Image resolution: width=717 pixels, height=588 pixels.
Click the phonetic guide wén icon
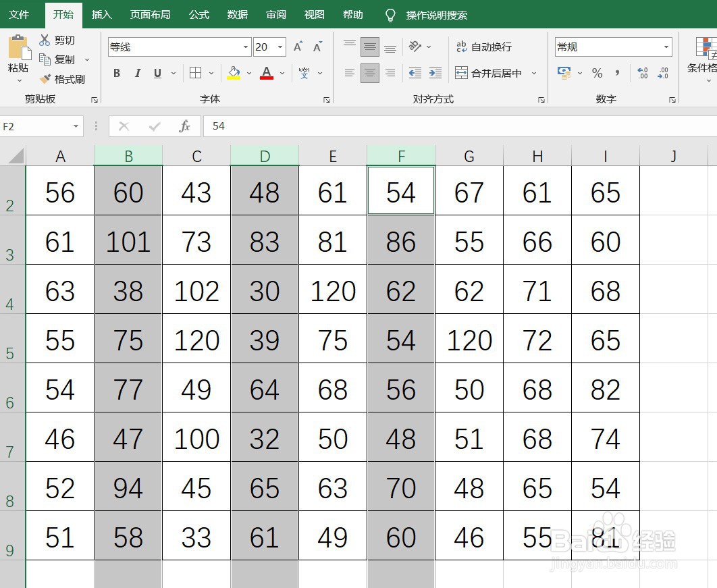click(x=304, y=73)
